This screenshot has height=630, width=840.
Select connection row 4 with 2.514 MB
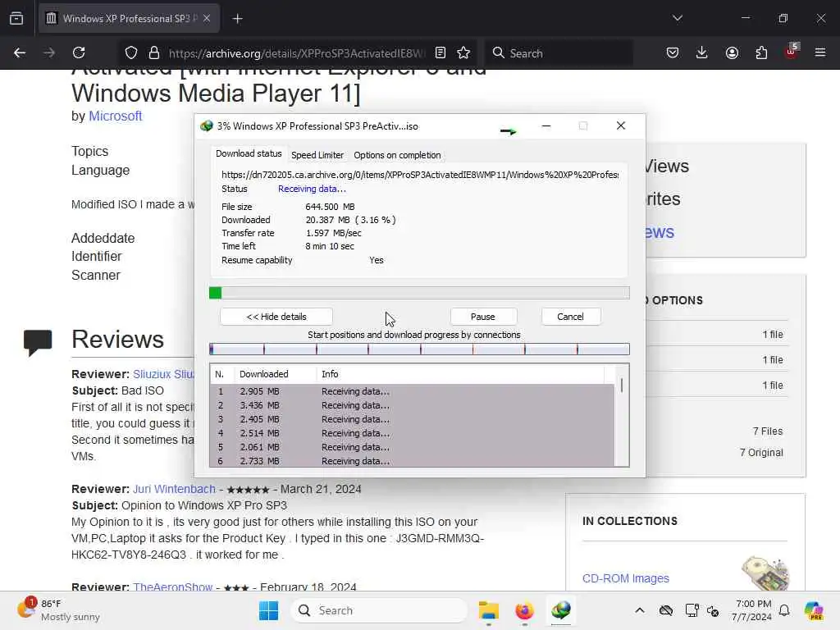(412, 433)
